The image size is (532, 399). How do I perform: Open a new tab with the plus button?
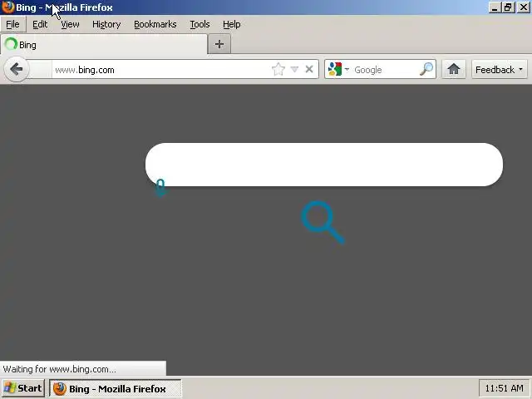[219, 44]
